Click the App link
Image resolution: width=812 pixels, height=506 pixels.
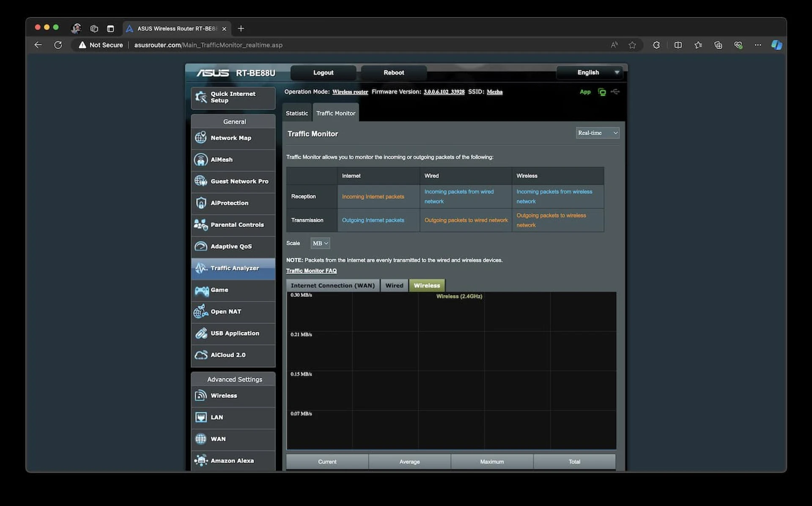585,92
